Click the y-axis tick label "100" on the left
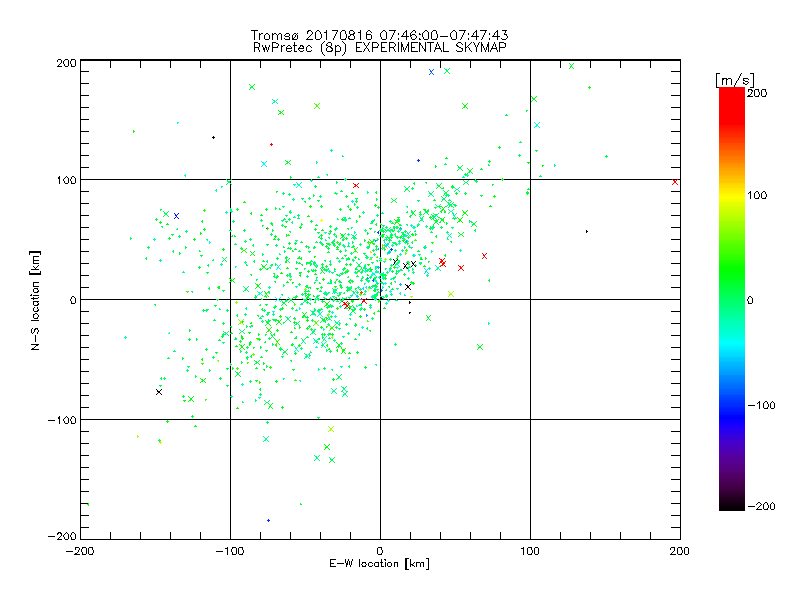This screenshot has width=800, height=600. coord(66,180)
